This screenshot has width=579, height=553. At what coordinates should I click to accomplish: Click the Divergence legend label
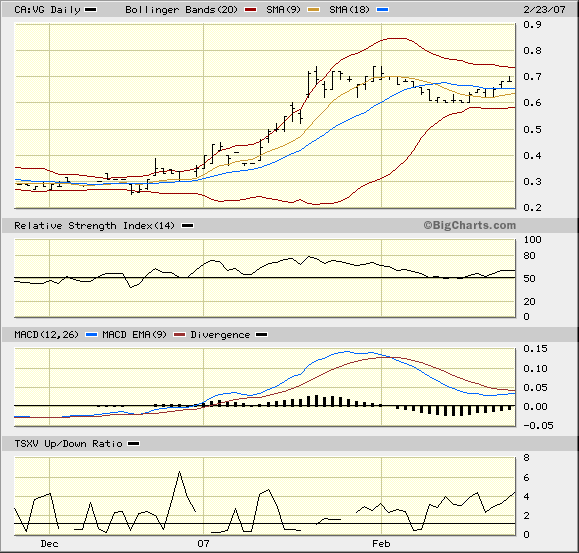(220, 335)
